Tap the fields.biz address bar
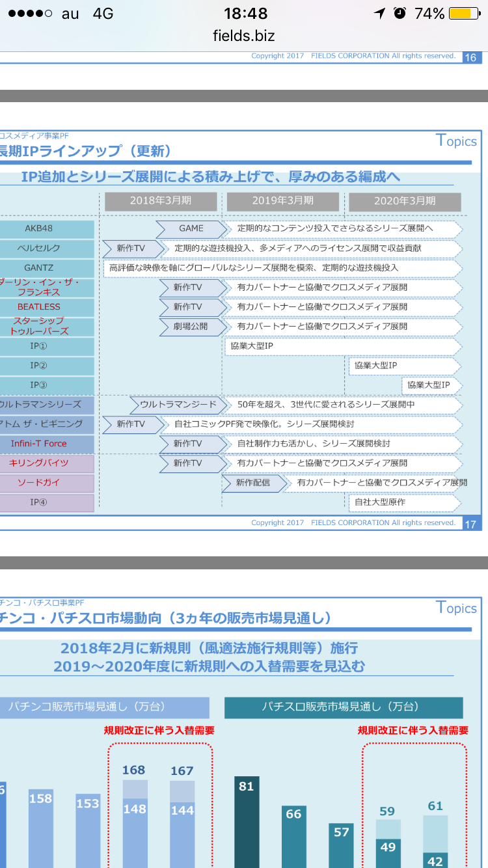Viewport: 488px width, 868px height. pyautogui.click(x=243, y=36)
